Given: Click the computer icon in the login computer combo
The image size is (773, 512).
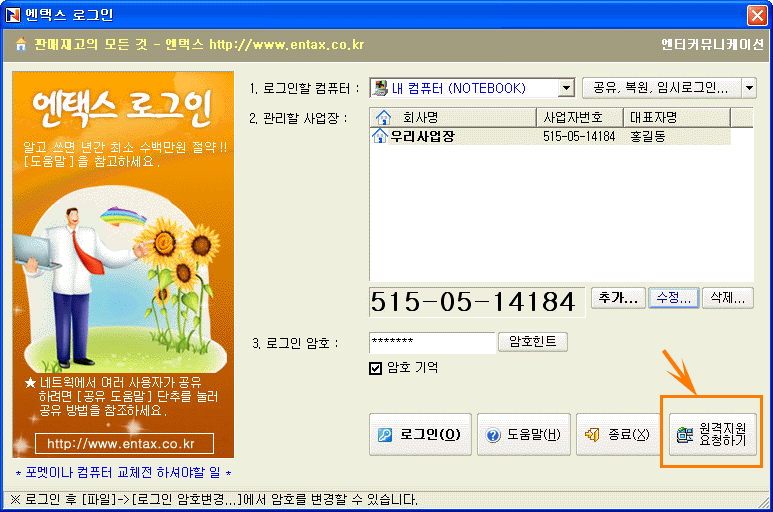Looking at the screenshot, I should 380,88.
